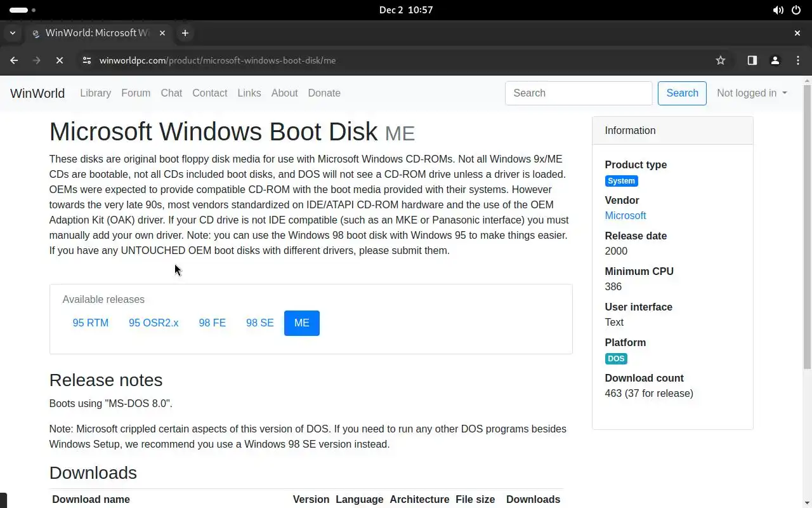Screen dimensions: 812x508
Task: Click the download count '463 (37 for release)'
Action: tap(649, 393)
